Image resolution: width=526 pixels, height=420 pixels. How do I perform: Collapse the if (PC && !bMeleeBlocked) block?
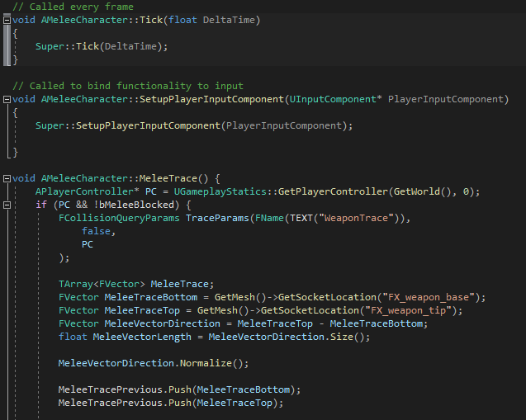(x=7, y=205)
